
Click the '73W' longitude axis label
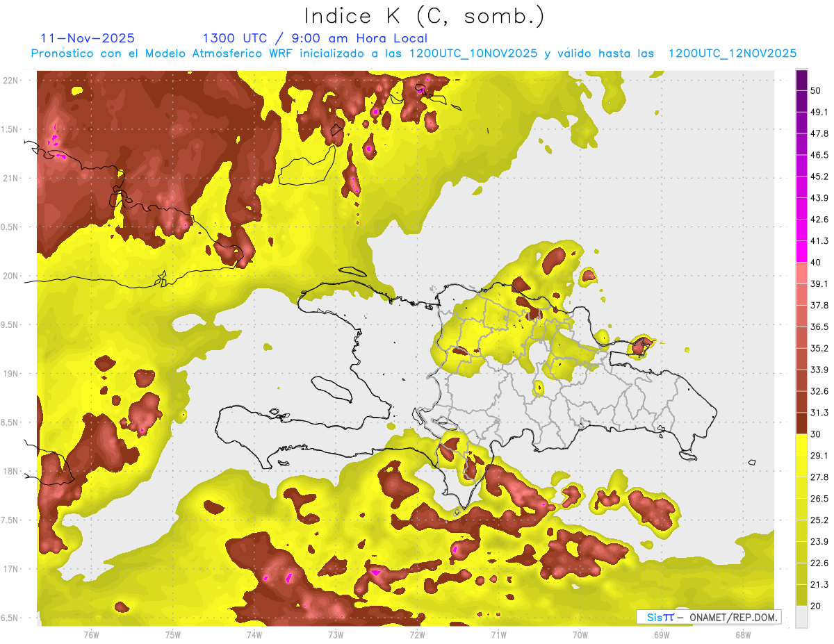pos(336,634)
